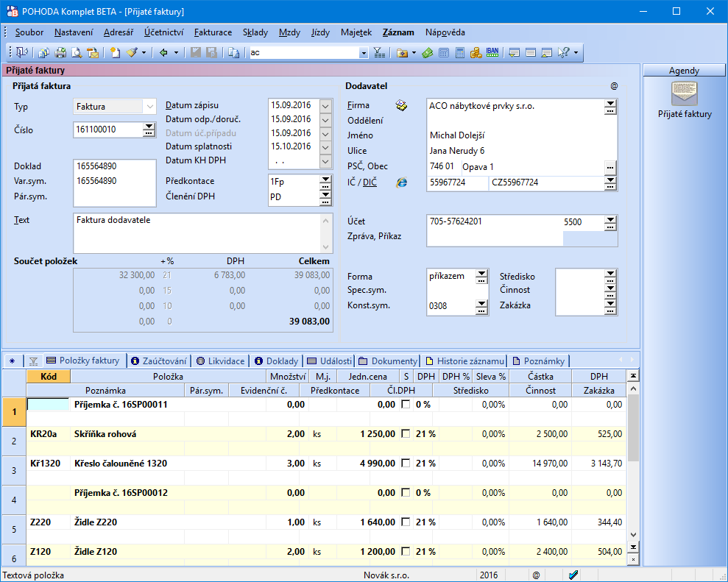Image resolution: width=728 pixels, height=582 pixels.
Task: Create a new record with the new document icon
Action: tap(115, 52)
